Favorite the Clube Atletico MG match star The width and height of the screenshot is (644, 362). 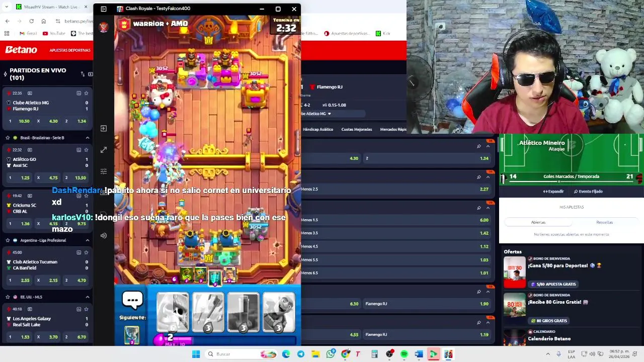(x=86, y=93)
